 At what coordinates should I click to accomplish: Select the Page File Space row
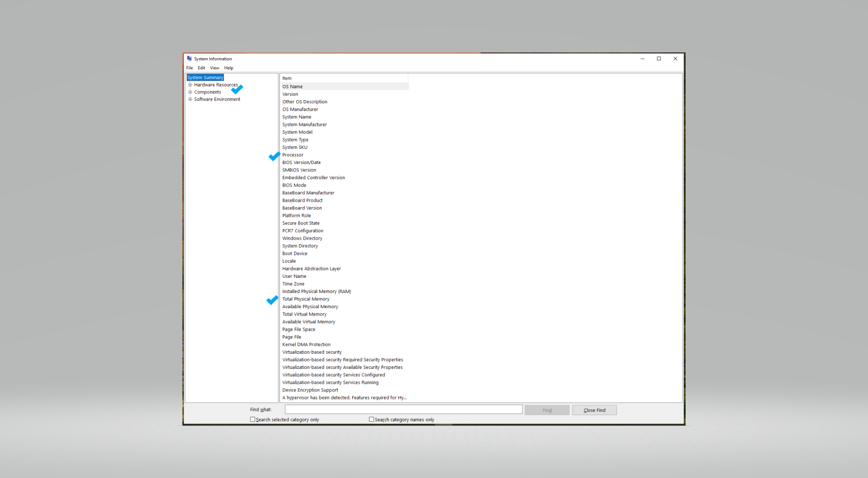(x=344, y=330)
